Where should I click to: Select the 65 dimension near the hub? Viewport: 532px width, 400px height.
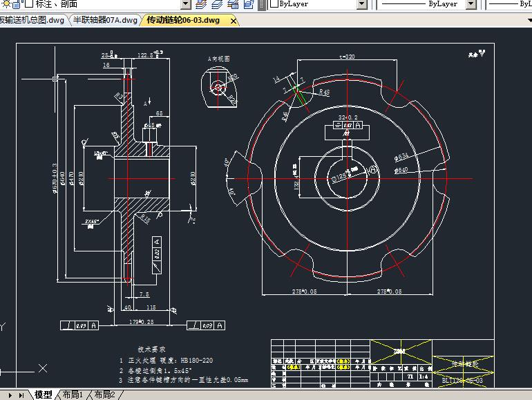[159, 113]
